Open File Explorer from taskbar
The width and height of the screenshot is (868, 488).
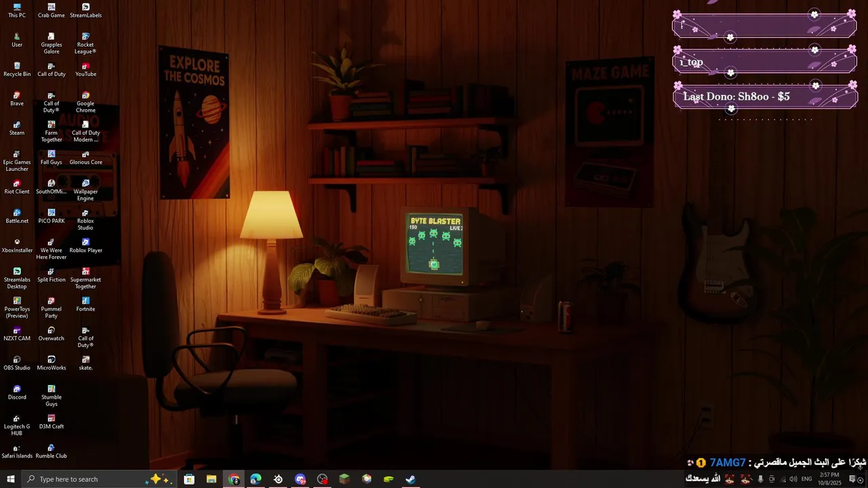212,479
